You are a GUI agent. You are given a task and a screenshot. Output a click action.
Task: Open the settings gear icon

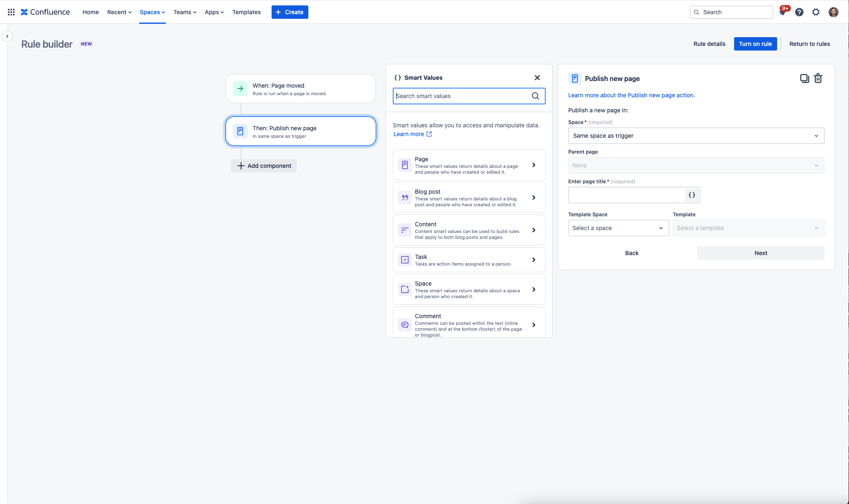coord(816,12)
